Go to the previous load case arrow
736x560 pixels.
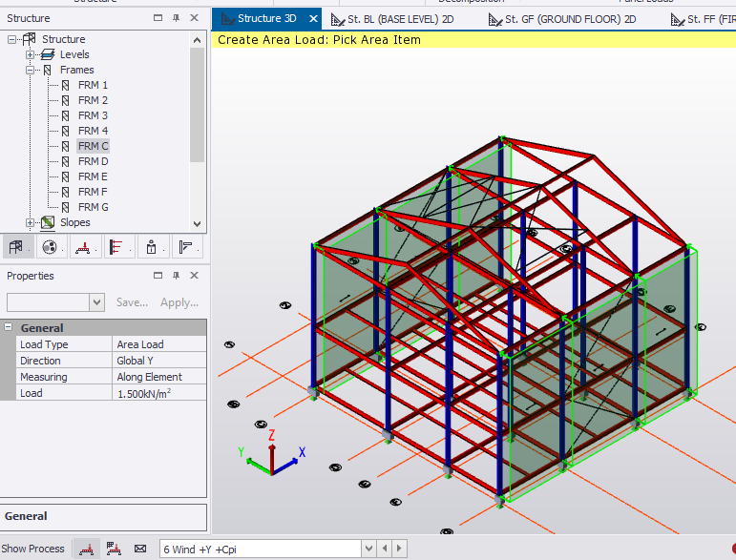[x=385, y=549]
